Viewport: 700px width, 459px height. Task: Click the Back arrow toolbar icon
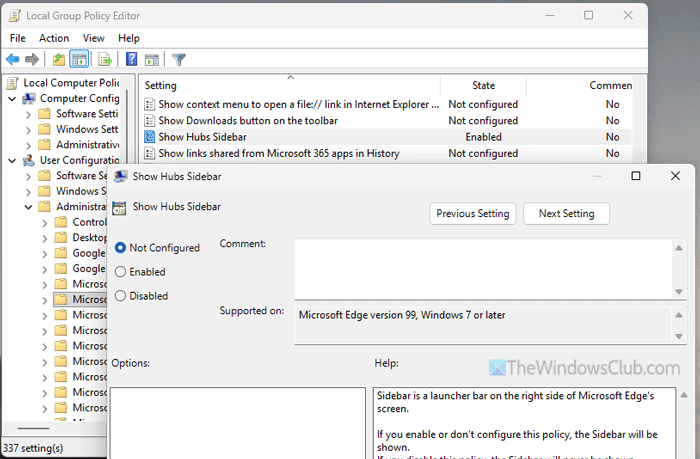12,59
